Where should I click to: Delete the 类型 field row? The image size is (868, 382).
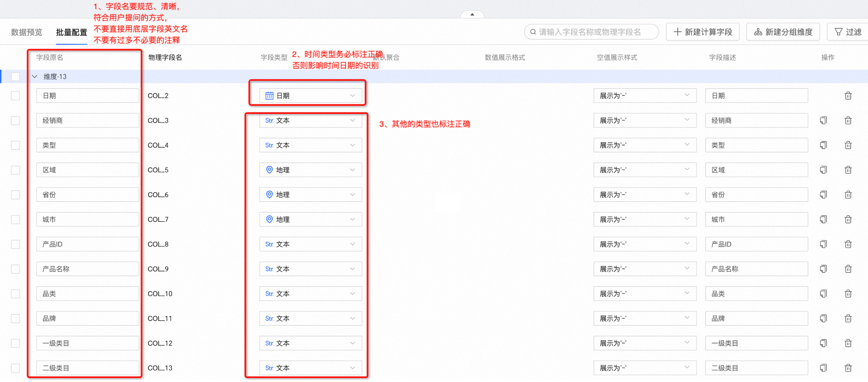[848, 145]
